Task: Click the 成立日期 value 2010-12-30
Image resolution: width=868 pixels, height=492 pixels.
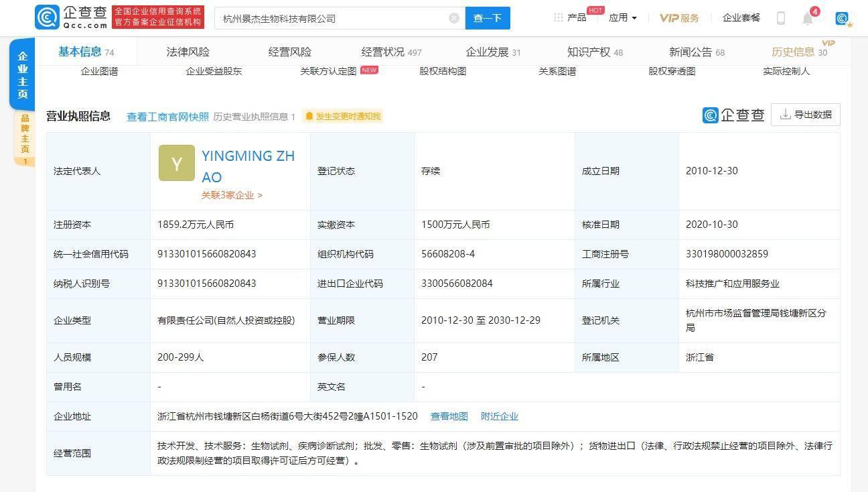Action: click(x=712, y=171)
